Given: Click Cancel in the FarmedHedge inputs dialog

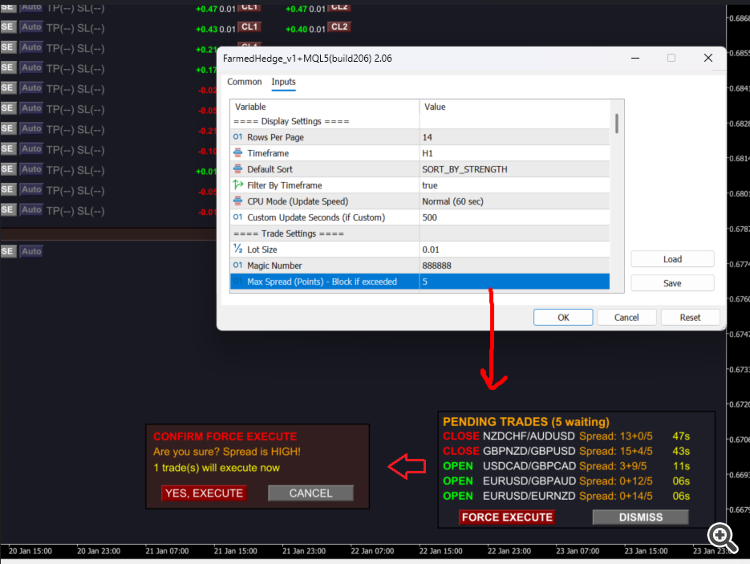Looking at the screenshot, I should [x=626, y=318].
